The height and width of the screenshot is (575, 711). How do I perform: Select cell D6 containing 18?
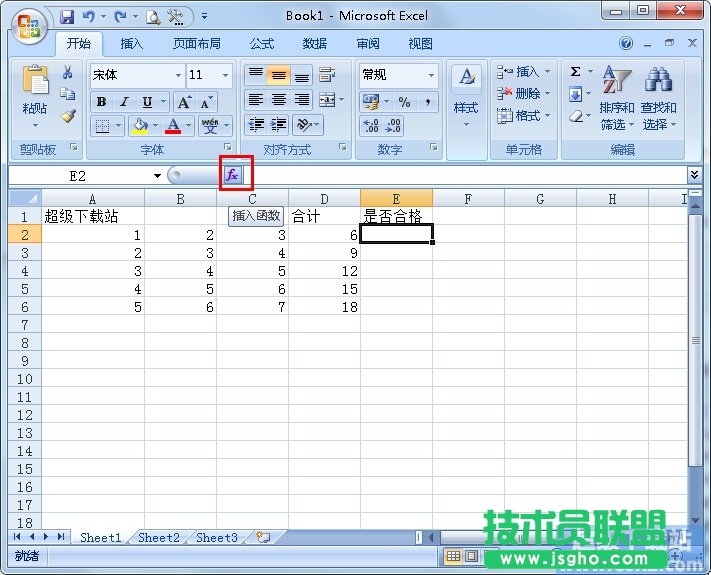[x=324, y=307]
